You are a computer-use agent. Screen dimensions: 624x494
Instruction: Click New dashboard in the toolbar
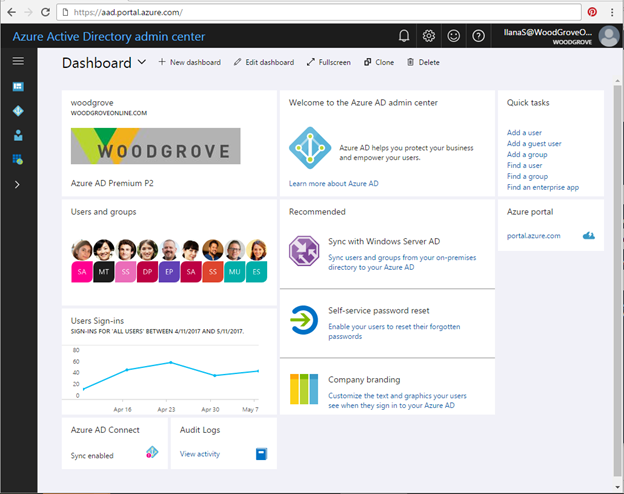[x=189, y=62]
